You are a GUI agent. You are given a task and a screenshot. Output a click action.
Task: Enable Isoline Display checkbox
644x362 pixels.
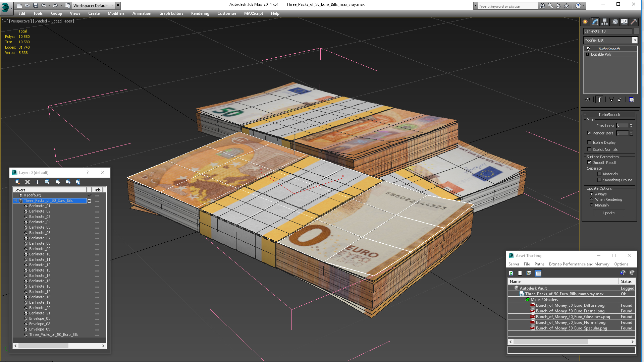(x=589, y=142)
